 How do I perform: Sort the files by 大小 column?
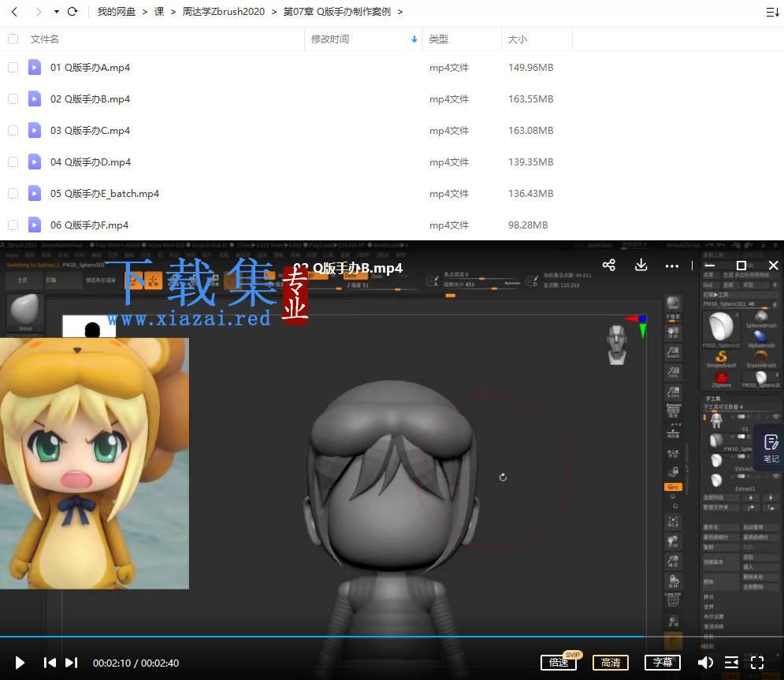[518, 39]
